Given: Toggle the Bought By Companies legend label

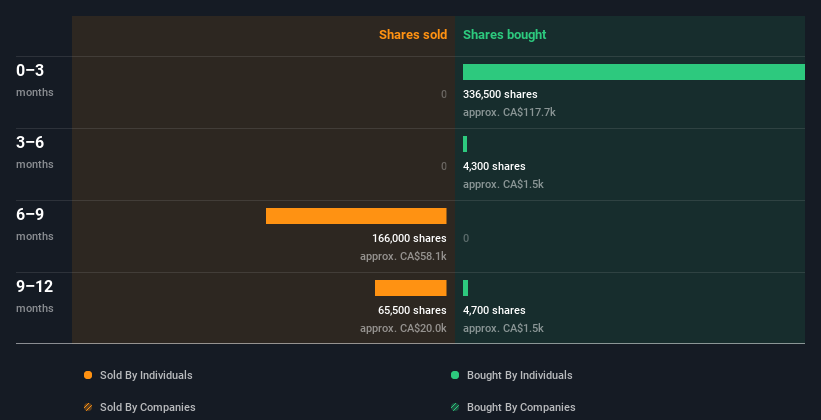Looking at the screenshot, I should pyautogui.click(x=521, y=407).
